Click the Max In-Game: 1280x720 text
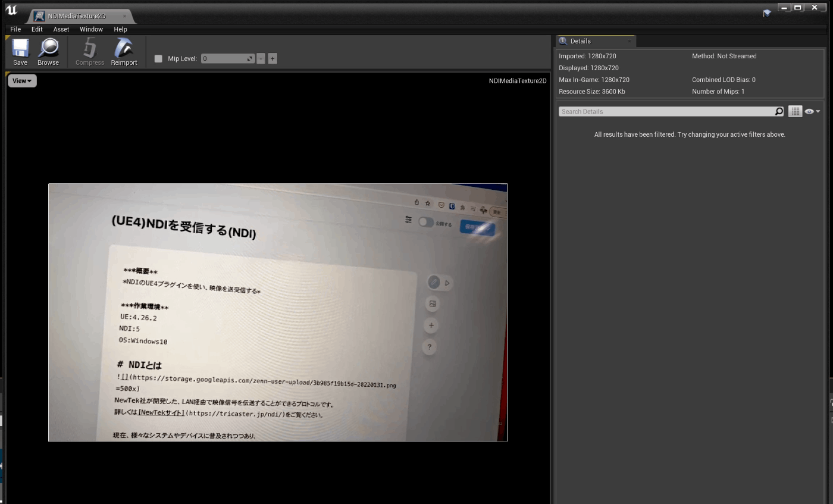Image resolution: width=833 pixels, height=504 pixels. (594, 80)
